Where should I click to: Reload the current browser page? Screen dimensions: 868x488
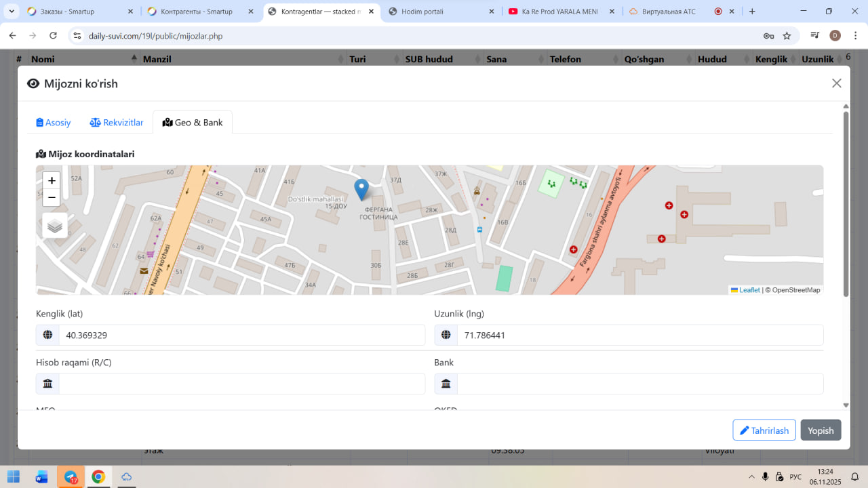tap(52, 36)
